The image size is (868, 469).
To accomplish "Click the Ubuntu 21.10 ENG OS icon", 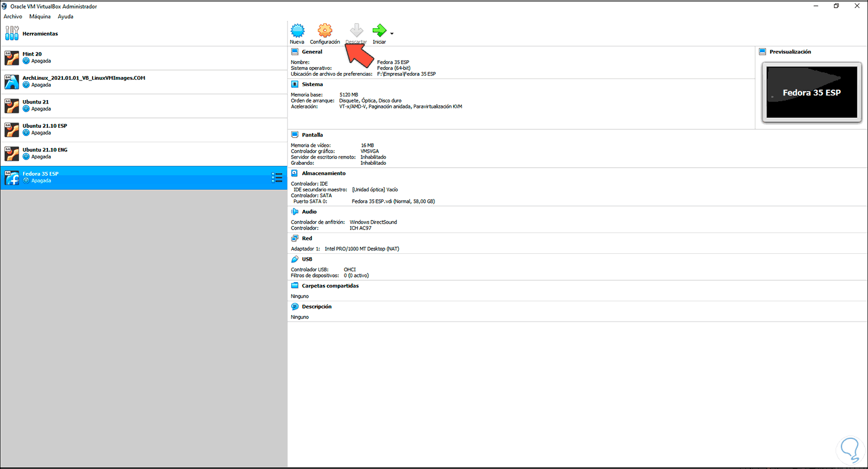I will [12, 154].
